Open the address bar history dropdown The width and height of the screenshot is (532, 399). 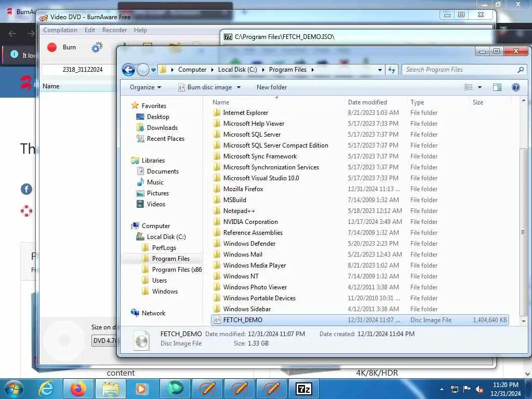click(x=380, y=70)
